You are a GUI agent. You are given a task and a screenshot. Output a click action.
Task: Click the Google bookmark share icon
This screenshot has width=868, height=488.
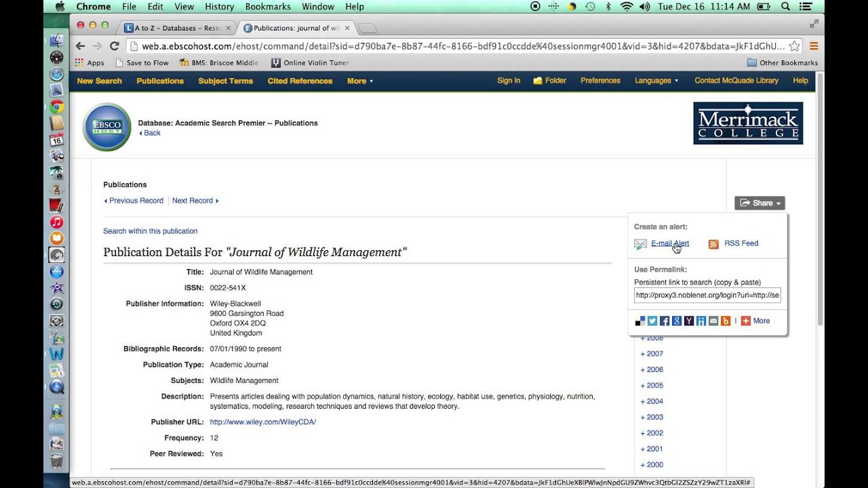(x=677, y=321)
